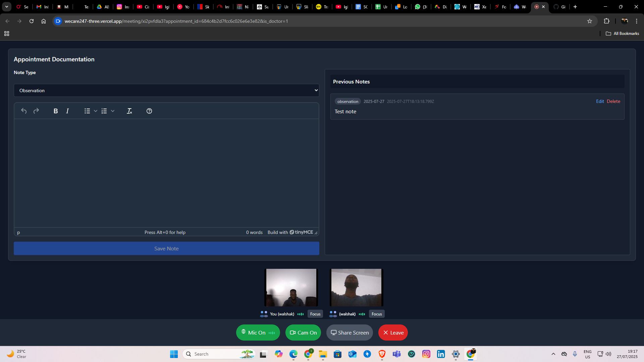Screen dimensions: 644x362
Task: Expand the numbered list style chevron
Action: (x=112, y=111)
